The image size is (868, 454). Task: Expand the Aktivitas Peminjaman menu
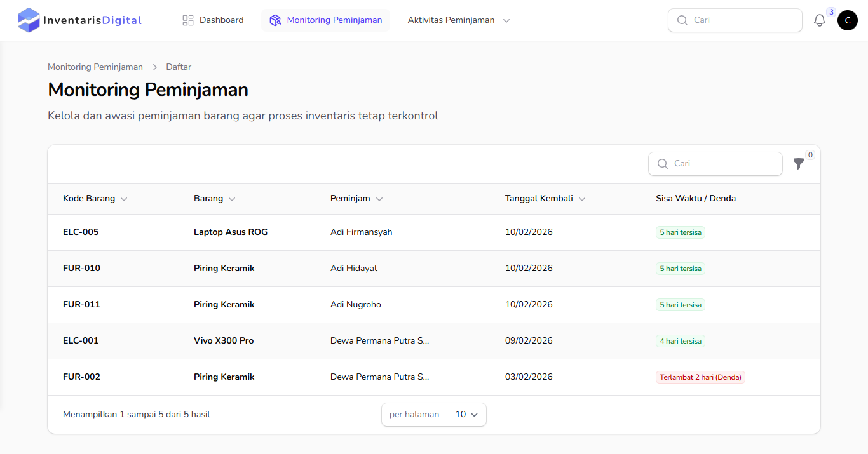click(459, 20)
